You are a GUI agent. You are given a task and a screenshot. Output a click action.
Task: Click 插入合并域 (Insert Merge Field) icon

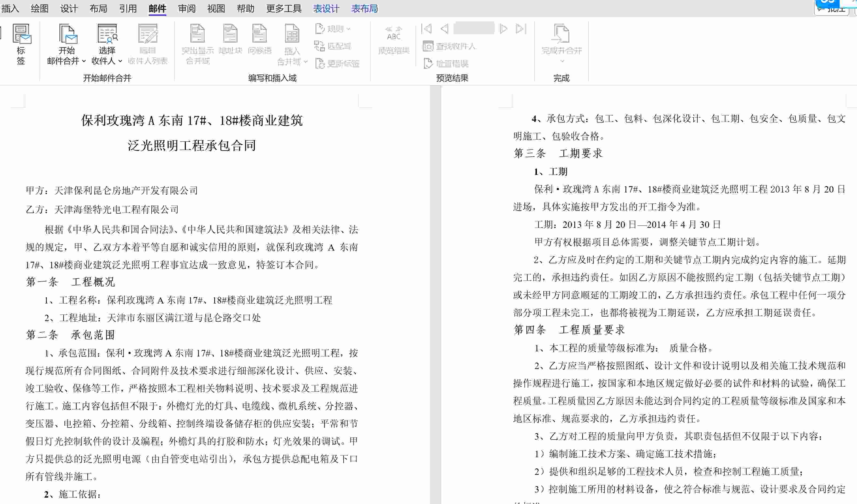click(292, 34)
